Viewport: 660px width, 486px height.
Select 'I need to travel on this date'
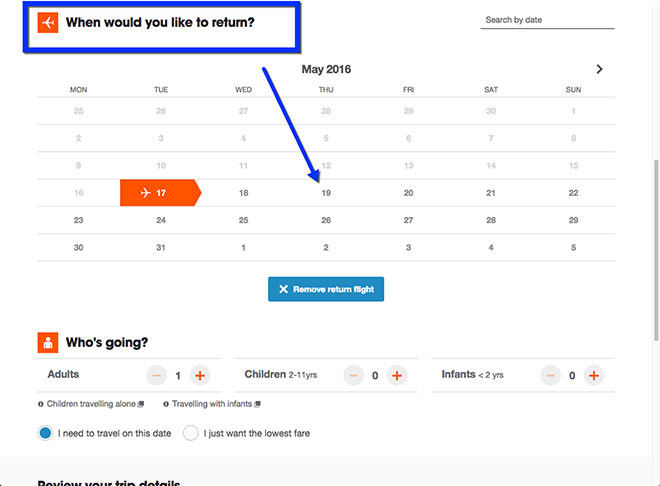45,433
